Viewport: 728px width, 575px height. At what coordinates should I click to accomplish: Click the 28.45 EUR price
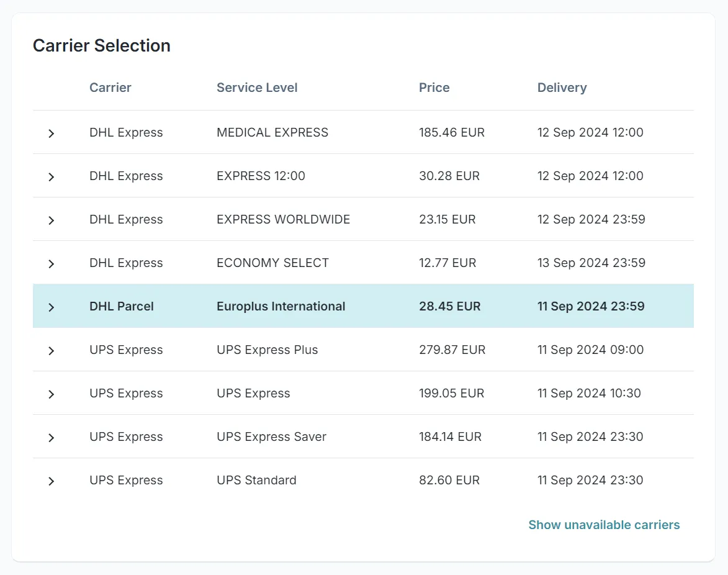point(449,306)
